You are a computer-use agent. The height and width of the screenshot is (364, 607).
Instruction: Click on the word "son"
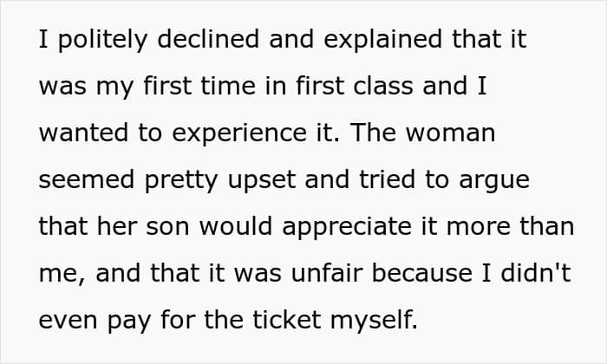tap(167, 228)
